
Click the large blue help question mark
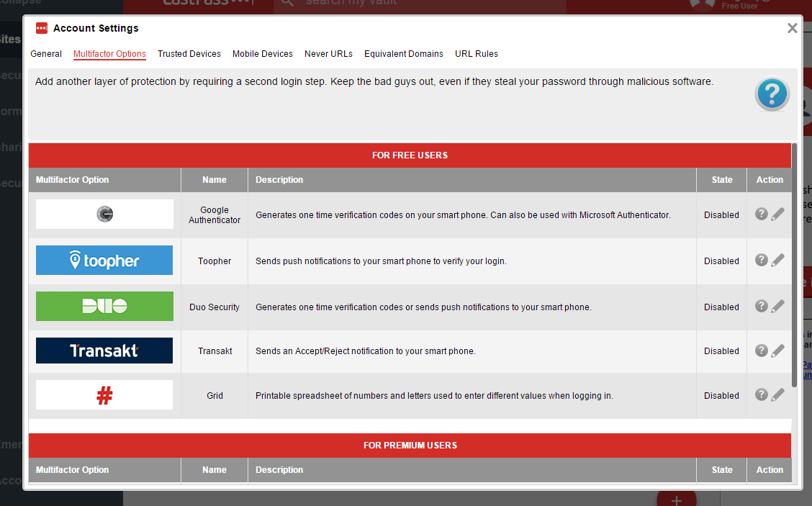pos(772,94)
